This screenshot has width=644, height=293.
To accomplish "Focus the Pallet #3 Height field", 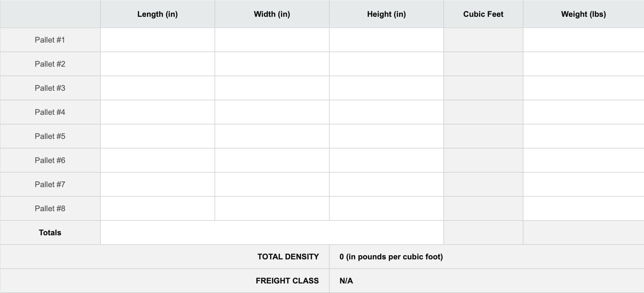I will point(386,88).
